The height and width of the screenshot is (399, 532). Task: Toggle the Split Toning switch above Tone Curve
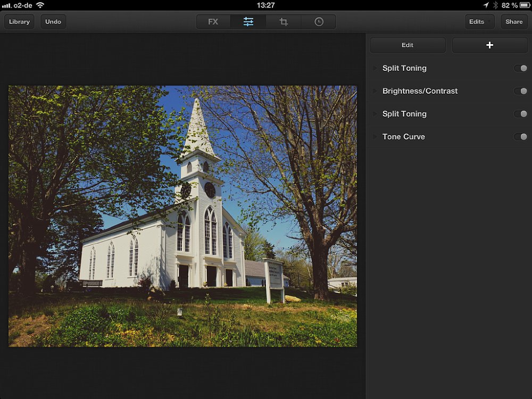(520, 114)
